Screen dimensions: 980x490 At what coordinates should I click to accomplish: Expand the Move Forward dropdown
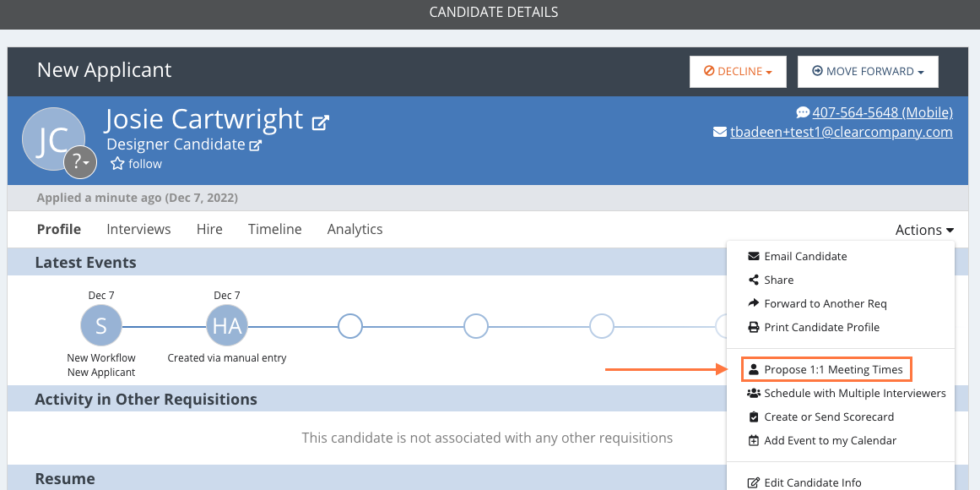868,71
